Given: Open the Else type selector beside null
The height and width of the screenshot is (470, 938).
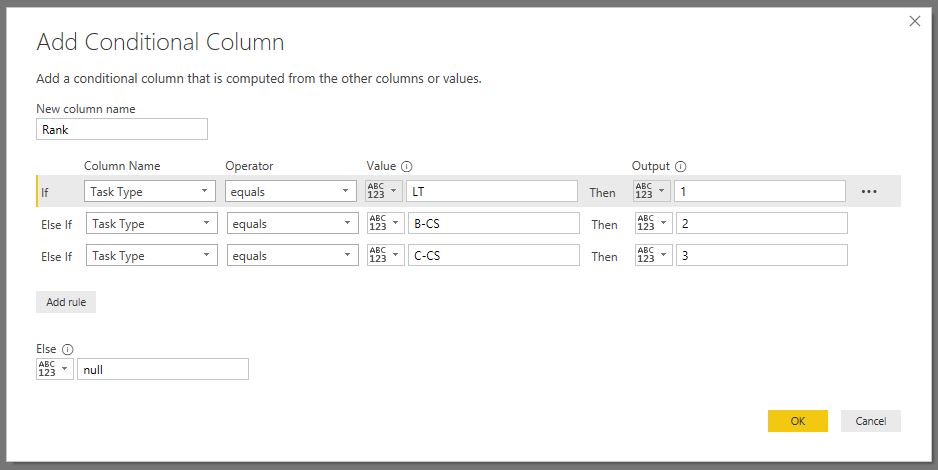Looking at the screenshot, I should click(54, 369).
